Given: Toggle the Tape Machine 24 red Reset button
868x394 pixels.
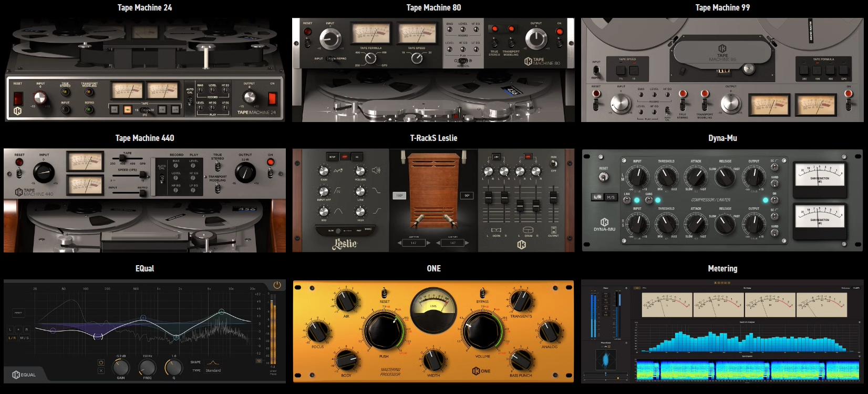Looking at the screenshot, I should point(18,98).
